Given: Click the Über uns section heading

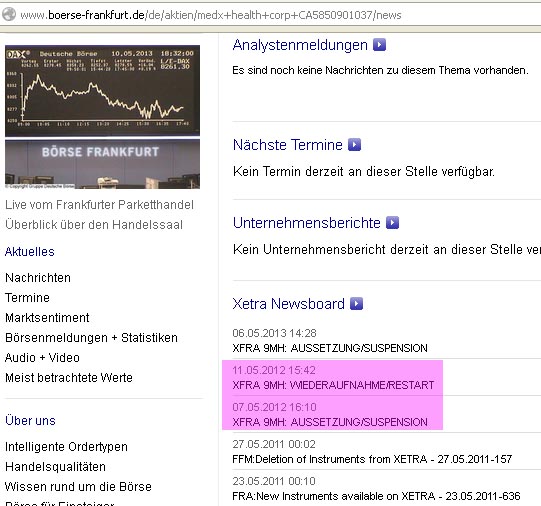Looking at the screenshot, I should tap(30, 421).
